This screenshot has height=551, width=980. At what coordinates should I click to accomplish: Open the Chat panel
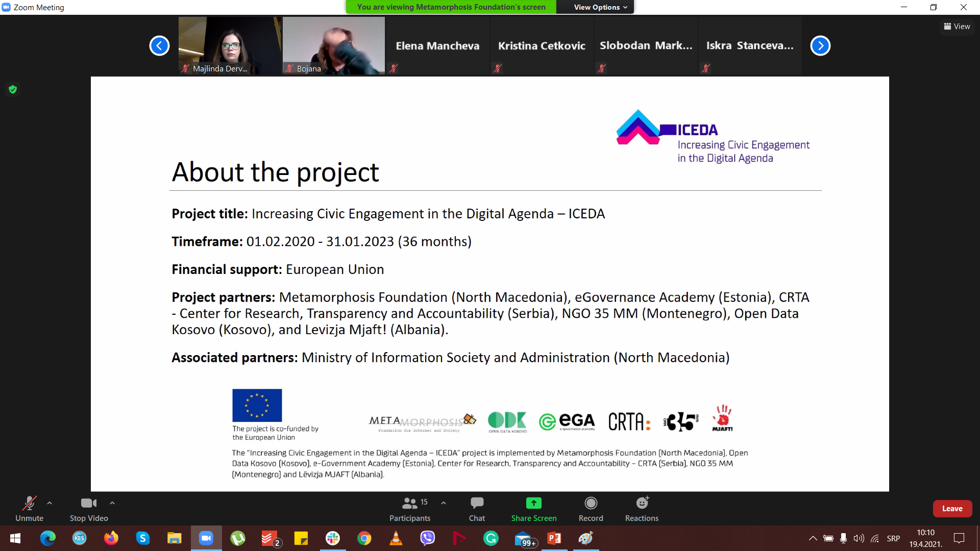pyautogui.click(x=477, y=509)
